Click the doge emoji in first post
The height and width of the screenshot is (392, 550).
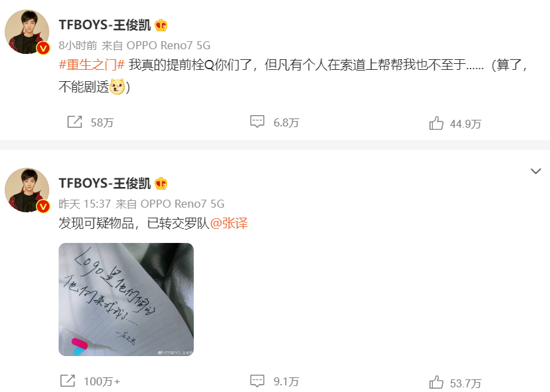pos(117,87)
